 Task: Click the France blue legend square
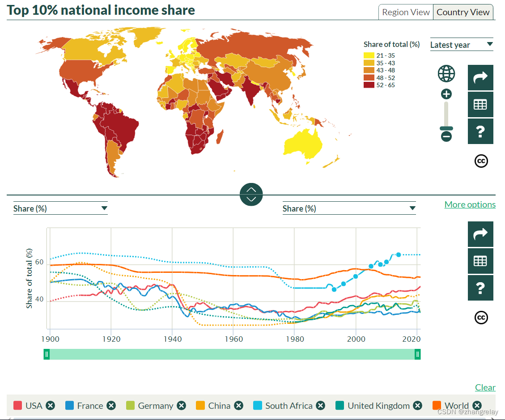click(69, 405)
